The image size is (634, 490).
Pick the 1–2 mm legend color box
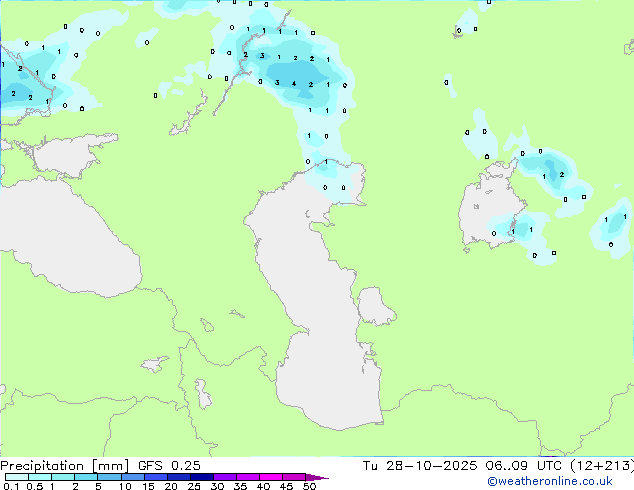pos(63,477)
